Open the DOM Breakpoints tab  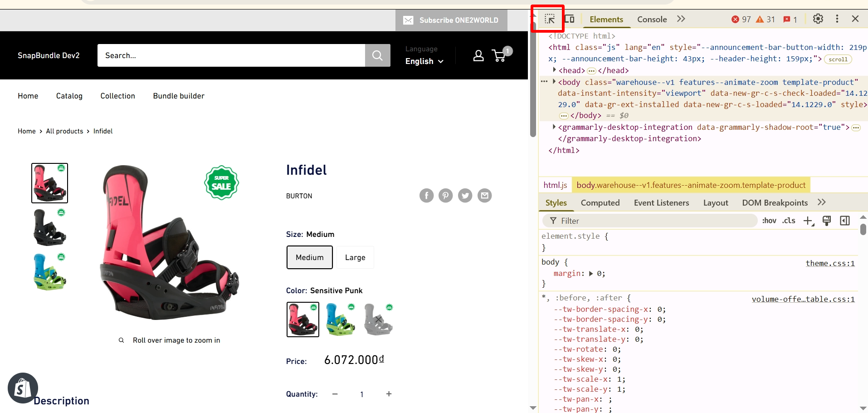coord(775,203)
